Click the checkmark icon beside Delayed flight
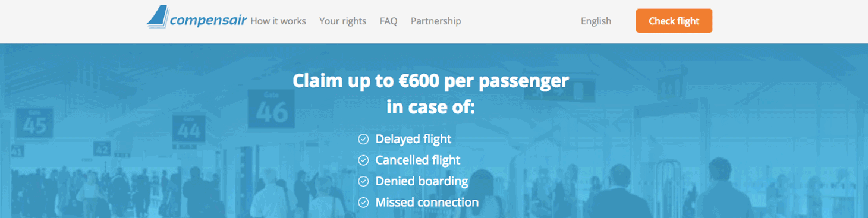Viewport: 868px width, 218px height. (x=363, y=140)
